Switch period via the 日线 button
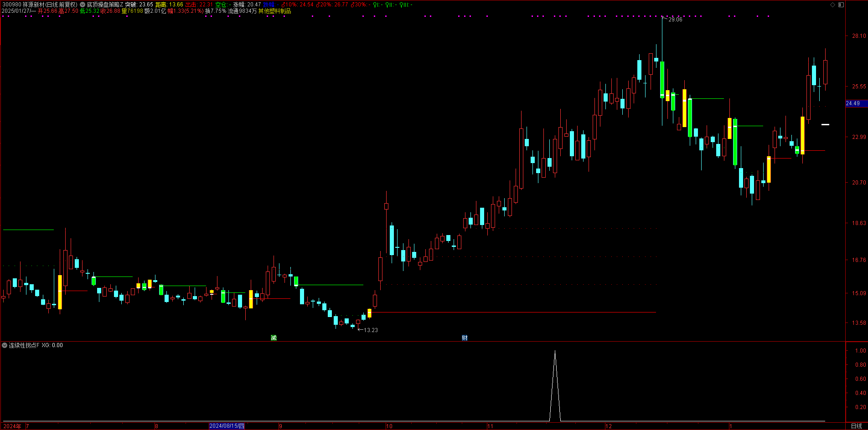The image size is (868, 430). (x=857, y=426)
